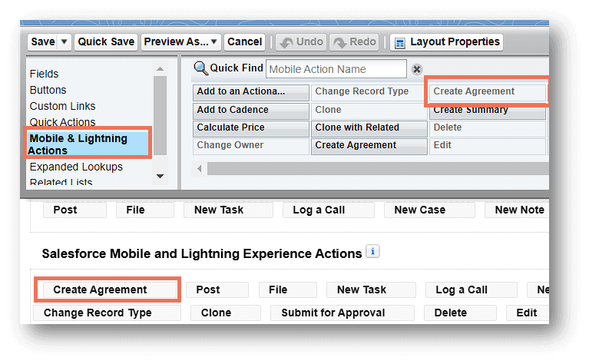Undo the last change
The height and width of the screenshot is (364, 589).
point(302,41)
